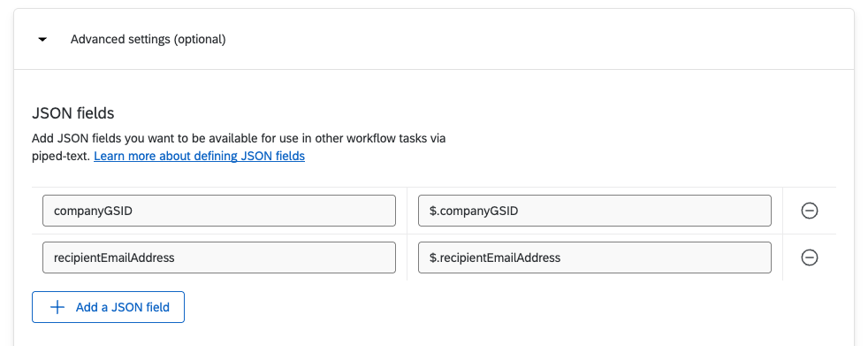Edit the $.companyGSID path field
Viewport: 868px width, 346px height.
[x=595, y=211]
